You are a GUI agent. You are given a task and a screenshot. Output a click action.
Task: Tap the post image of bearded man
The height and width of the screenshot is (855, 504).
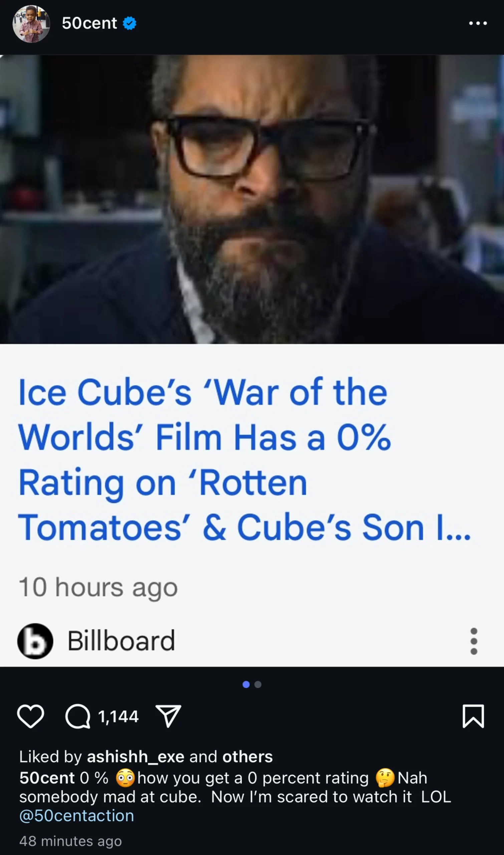tap(252, 199)
